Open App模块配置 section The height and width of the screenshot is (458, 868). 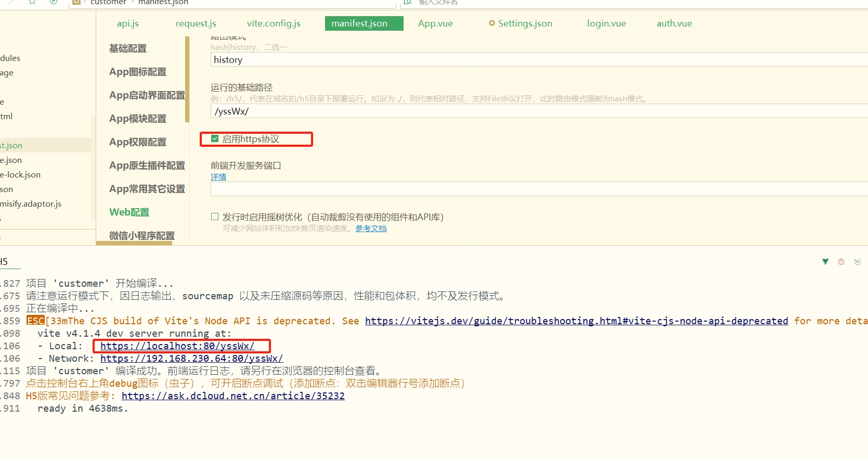(138, 119)
